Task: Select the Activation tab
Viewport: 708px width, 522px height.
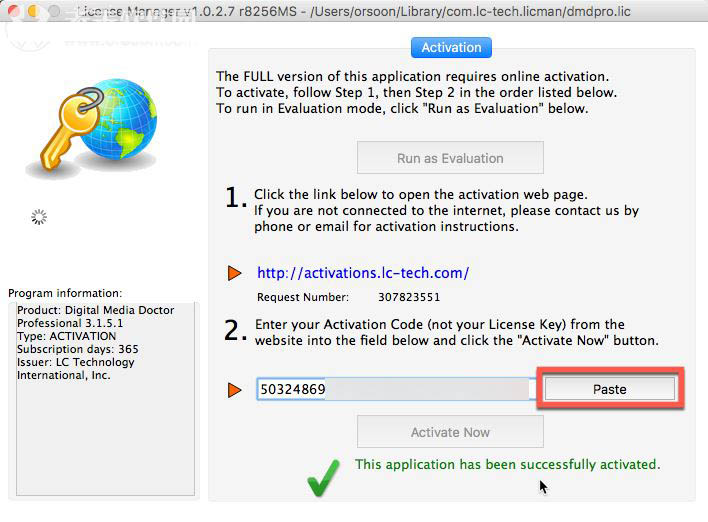Action: tap(451, 47)
